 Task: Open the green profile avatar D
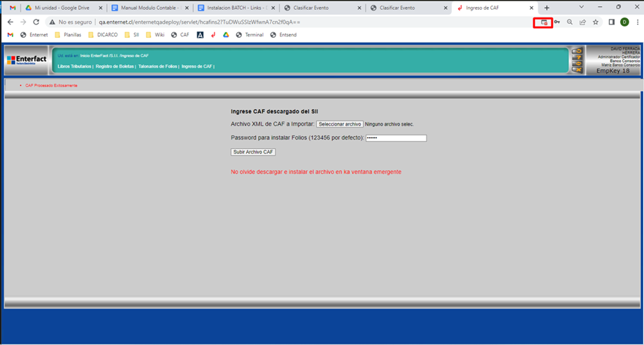pos(624,22)
